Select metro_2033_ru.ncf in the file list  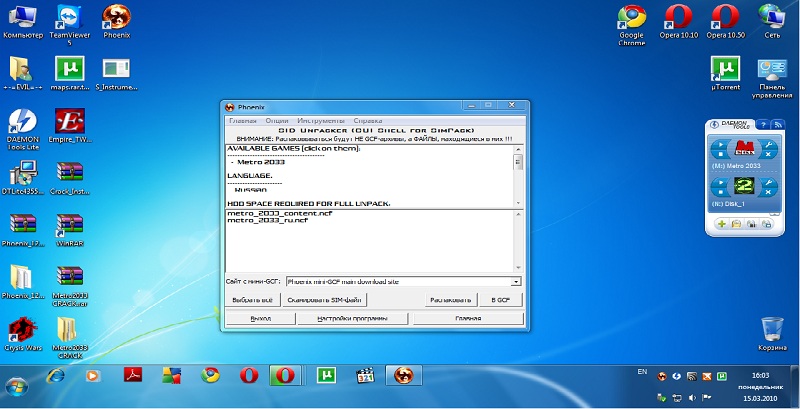click(x=267, y=220)
